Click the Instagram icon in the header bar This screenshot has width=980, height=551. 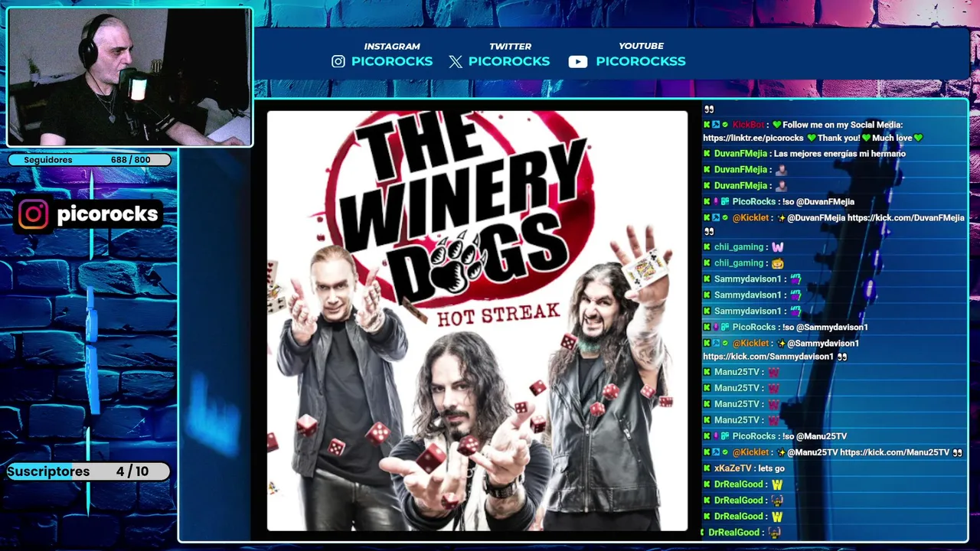pos(338,61)
